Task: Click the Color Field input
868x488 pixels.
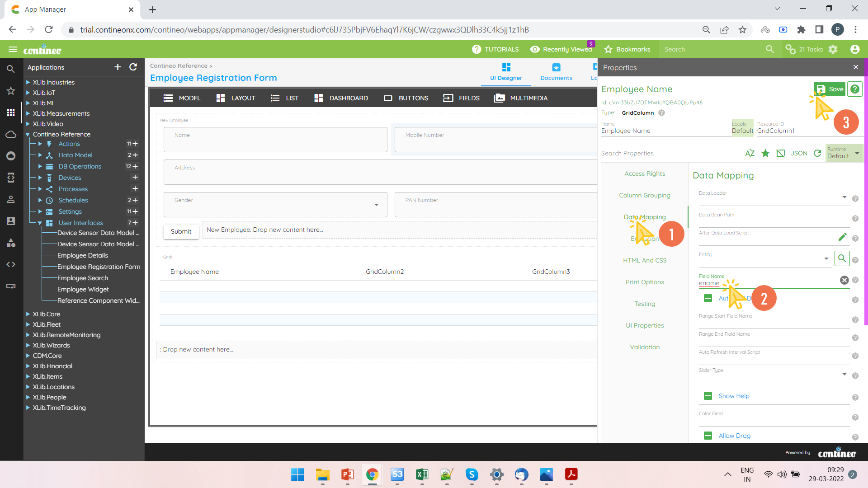Action: (x=773, y=420)
